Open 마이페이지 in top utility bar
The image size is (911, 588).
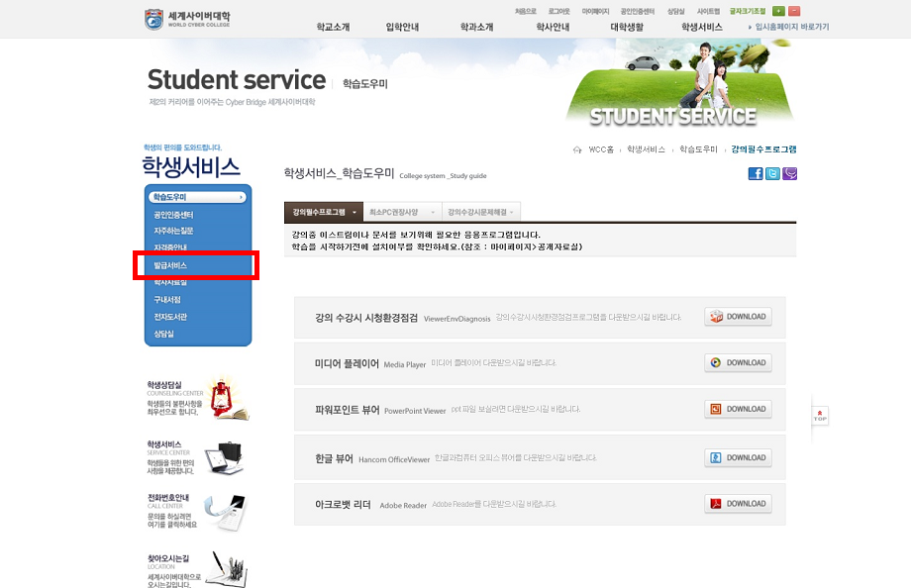595,11
